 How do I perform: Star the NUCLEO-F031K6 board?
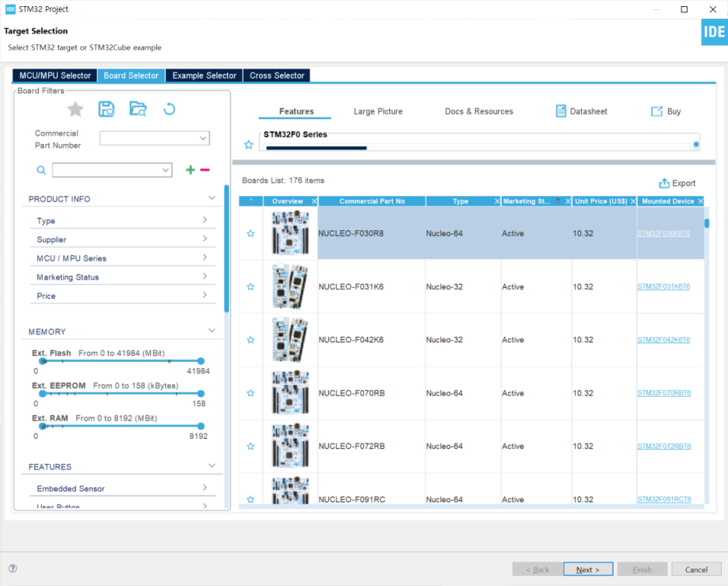(x=250, y=286)
